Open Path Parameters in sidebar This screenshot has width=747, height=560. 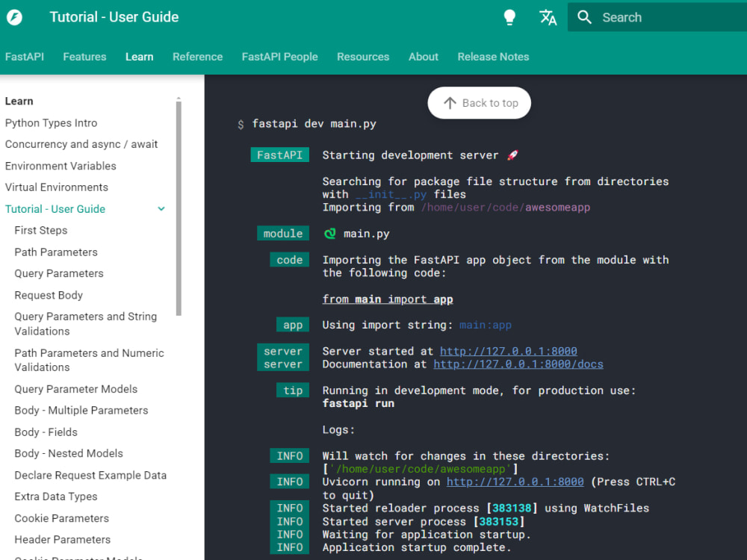tap(56, 252)
